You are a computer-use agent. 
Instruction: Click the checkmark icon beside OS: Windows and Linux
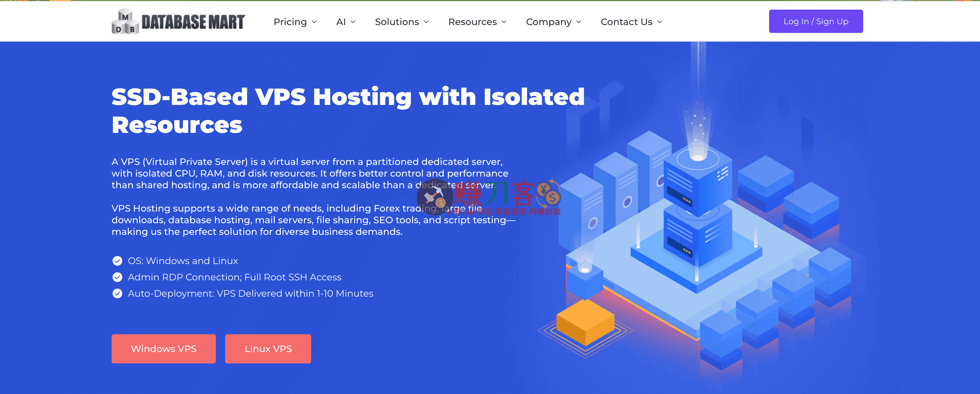point(117,261)
